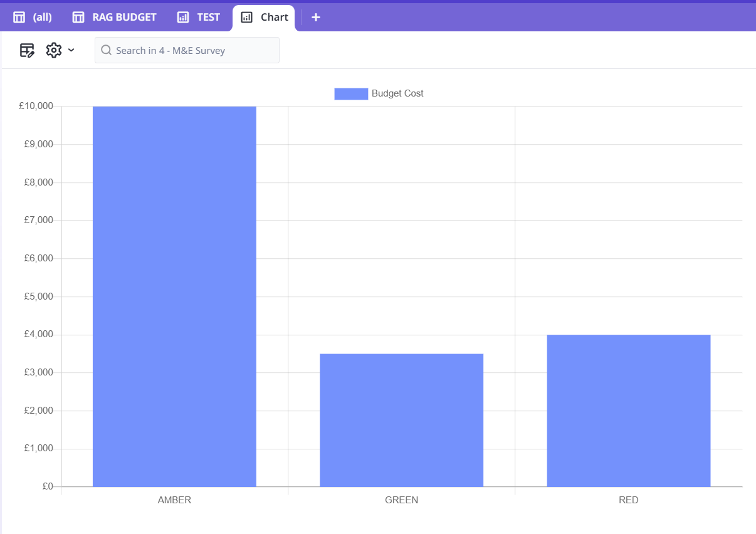The width and height of the screenshot is (756, 534).
Task: Select the AMBER bar in the chart
Action: pos(174,296)
